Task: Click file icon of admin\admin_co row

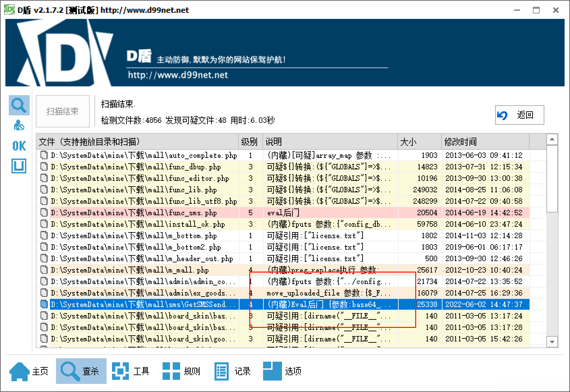Action: pos(44,281)
